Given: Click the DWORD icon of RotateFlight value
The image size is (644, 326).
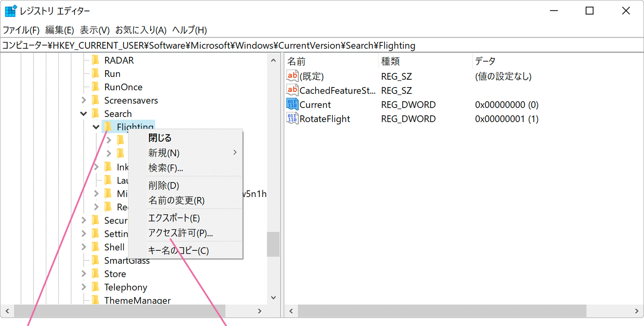Looking at the screenshot, I should pos(292,118).
